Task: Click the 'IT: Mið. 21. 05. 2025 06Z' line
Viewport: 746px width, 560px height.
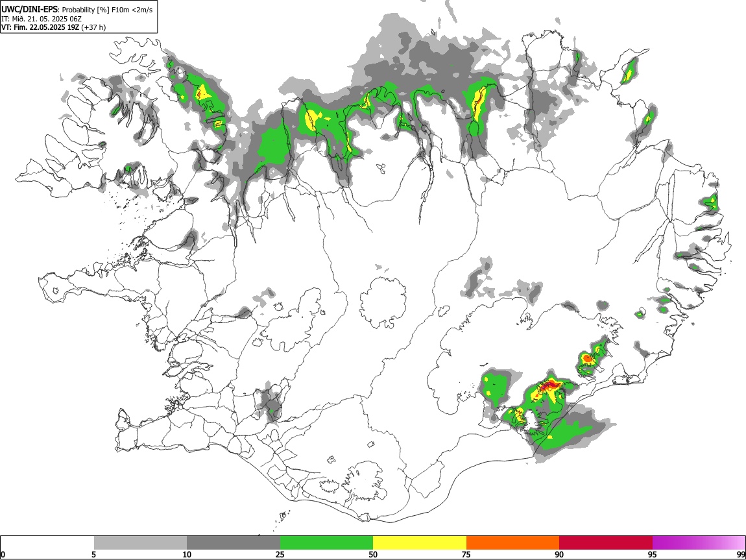Action: click(42, 19)
